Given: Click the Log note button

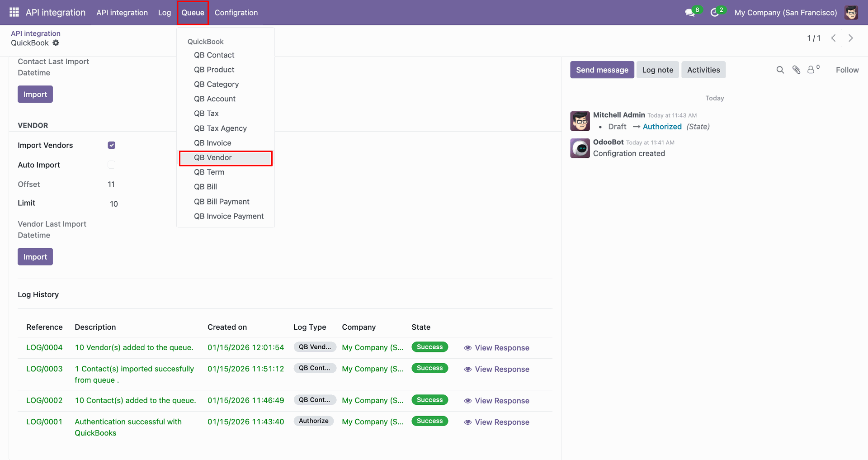Looking at the screenshot, I should [658, 70].
